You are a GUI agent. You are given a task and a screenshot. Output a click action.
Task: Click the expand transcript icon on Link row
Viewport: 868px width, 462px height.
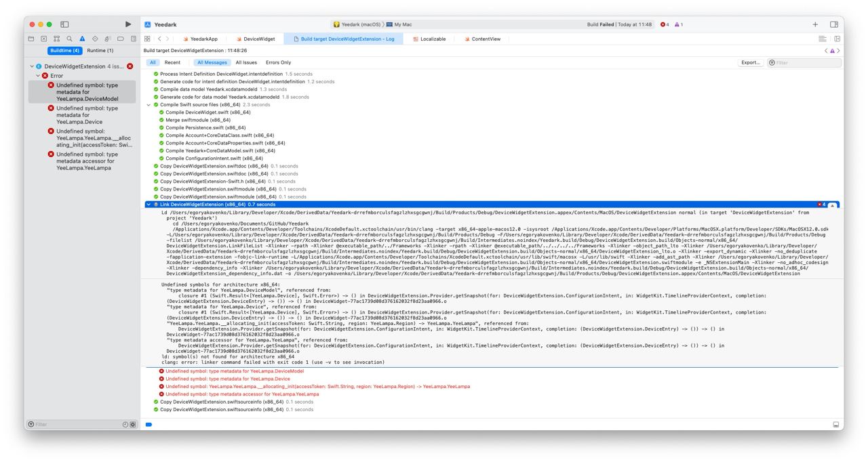[833, 205]
